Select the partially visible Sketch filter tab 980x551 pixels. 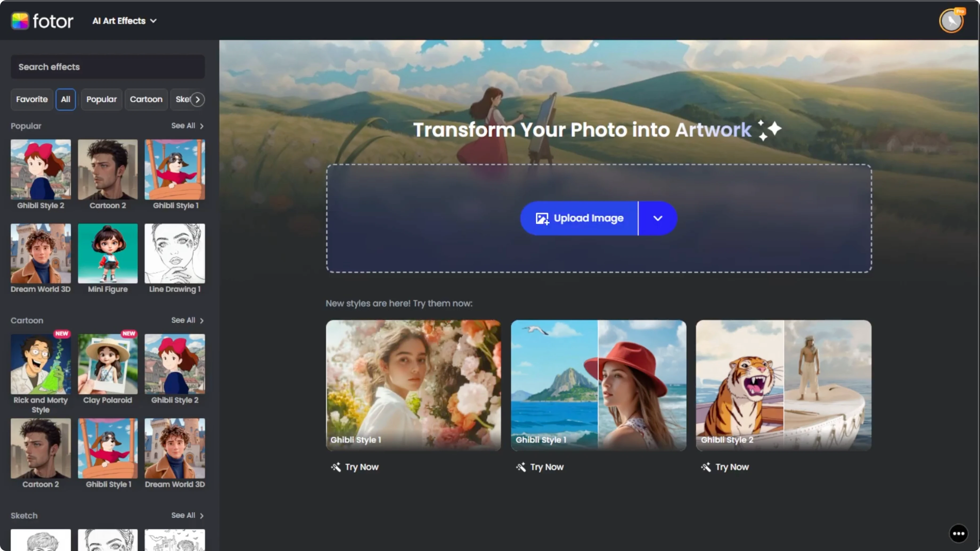(x=181, y=99)
